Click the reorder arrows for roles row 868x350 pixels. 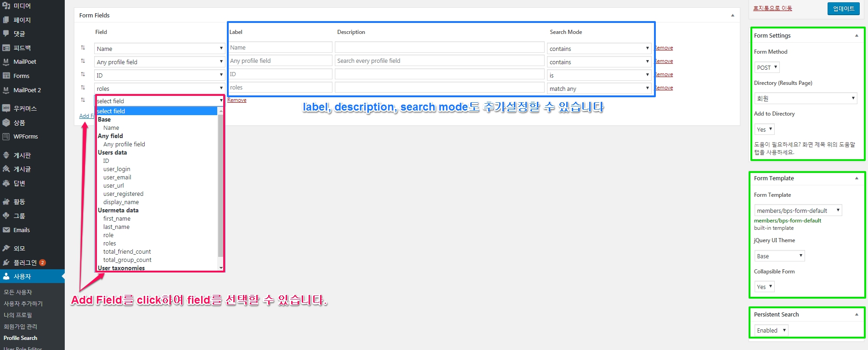coord(83,88)
